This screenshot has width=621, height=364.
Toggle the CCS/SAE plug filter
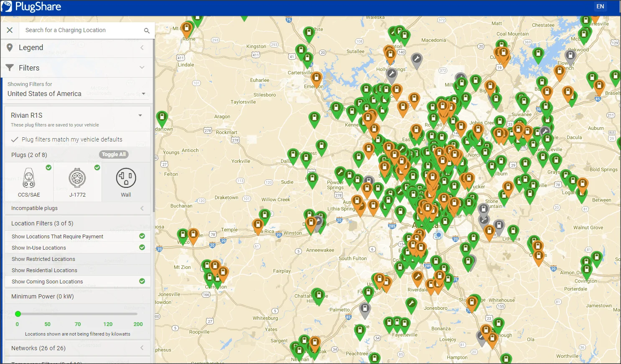click(x=29, y=182)
